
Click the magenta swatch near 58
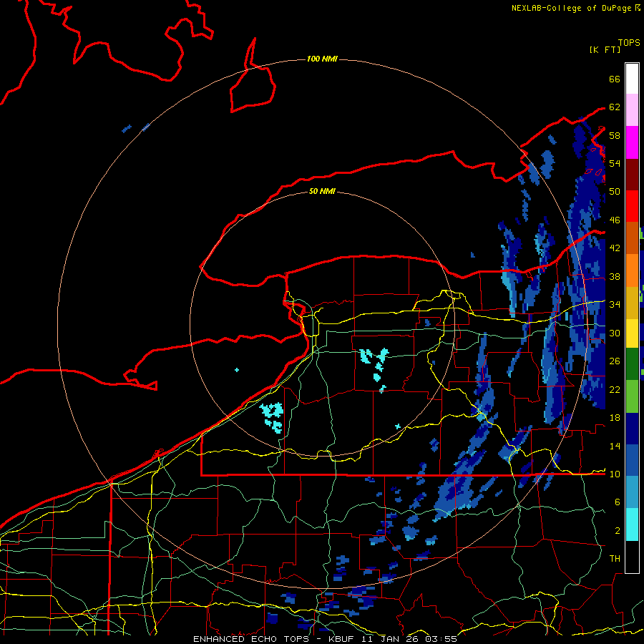[632, 142]
